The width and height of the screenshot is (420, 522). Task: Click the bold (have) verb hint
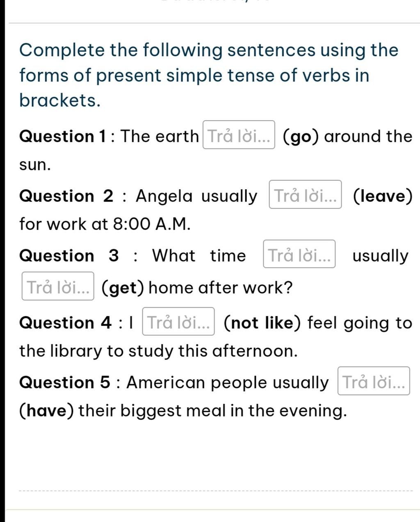(x=47, y=410)
